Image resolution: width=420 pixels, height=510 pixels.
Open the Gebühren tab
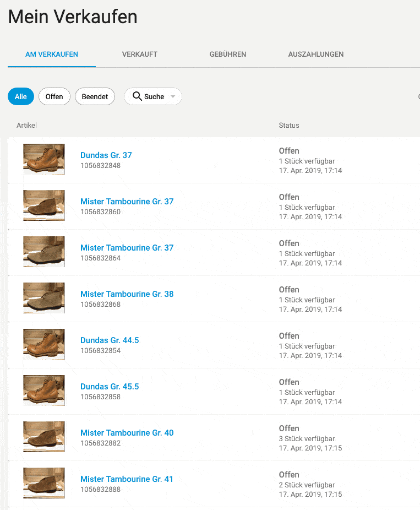227,55
